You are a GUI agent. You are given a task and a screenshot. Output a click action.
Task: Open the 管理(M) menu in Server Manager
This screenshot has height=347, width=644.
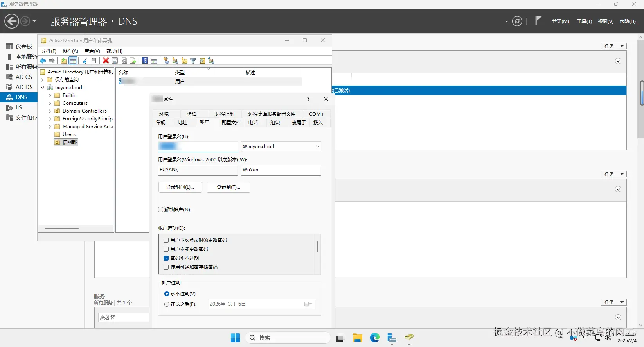click(x=561, y=21)
